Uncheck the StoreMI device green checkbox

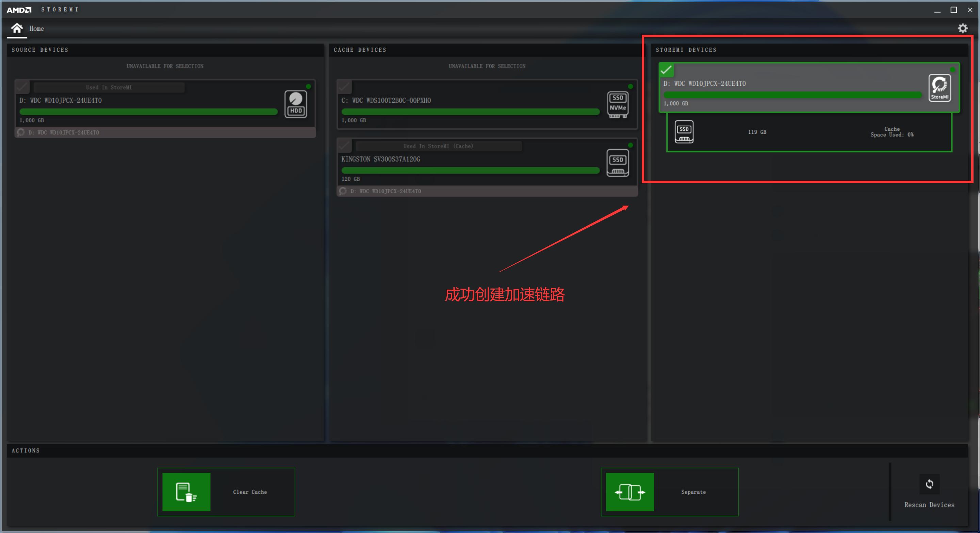(666, 70)
